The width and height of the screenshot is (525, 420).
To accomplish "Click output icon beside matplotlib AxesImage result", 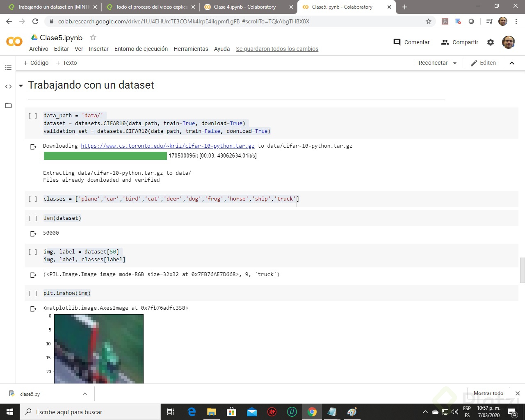I will click(33, 309).
